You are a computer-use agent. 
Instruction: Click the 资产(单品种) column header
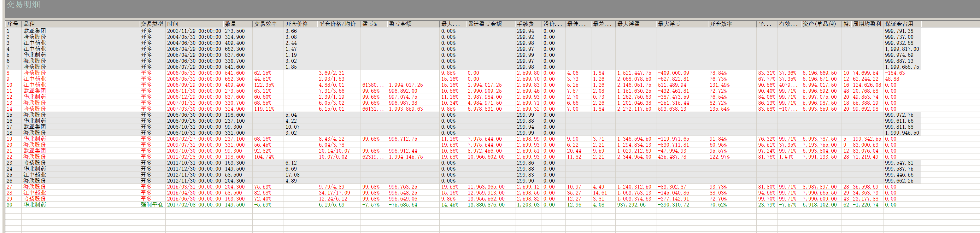coord(821,24)
